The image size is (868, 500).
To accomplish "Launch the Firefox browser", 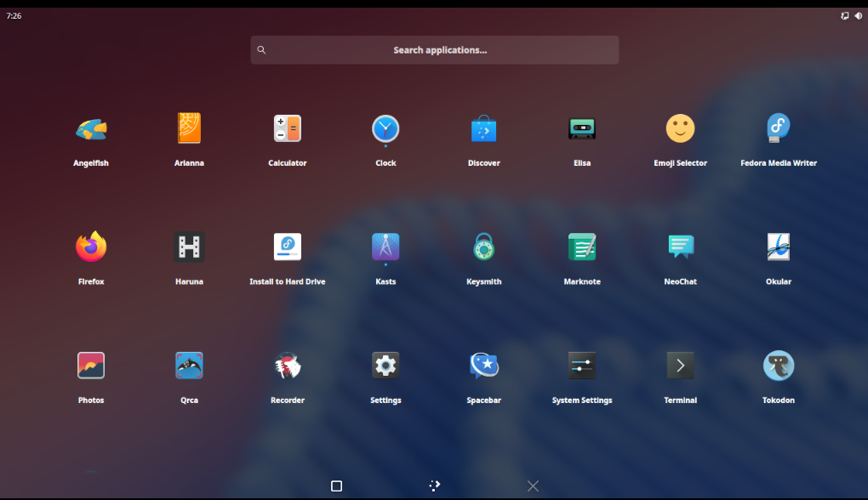I will tap(90, 247).
